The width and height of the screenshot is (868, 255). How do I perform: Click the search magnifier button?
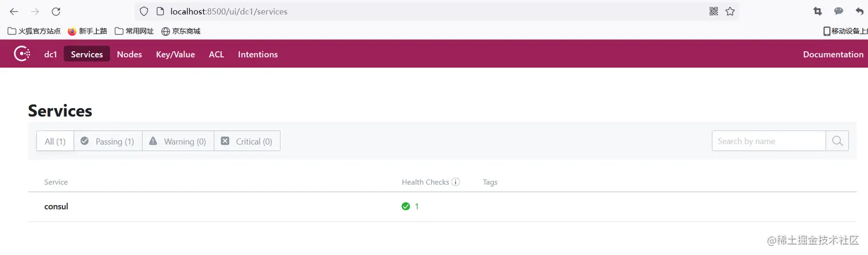(x=837, y=141)
